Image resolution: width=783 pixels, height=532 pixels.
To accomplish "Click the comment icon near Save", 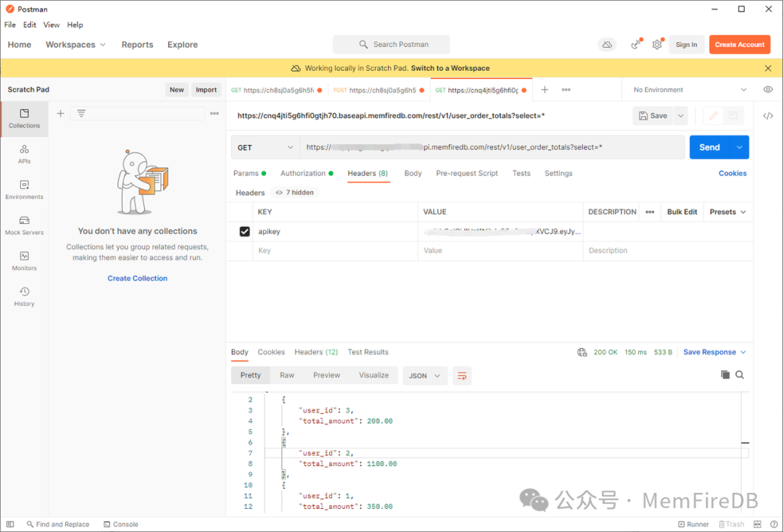I will point(733,116).
